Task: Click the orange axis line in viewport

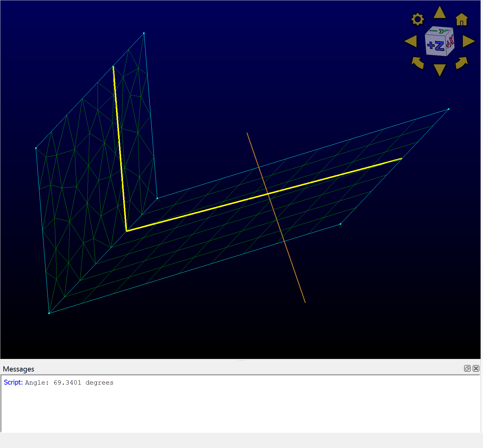Action: point(276,217)
